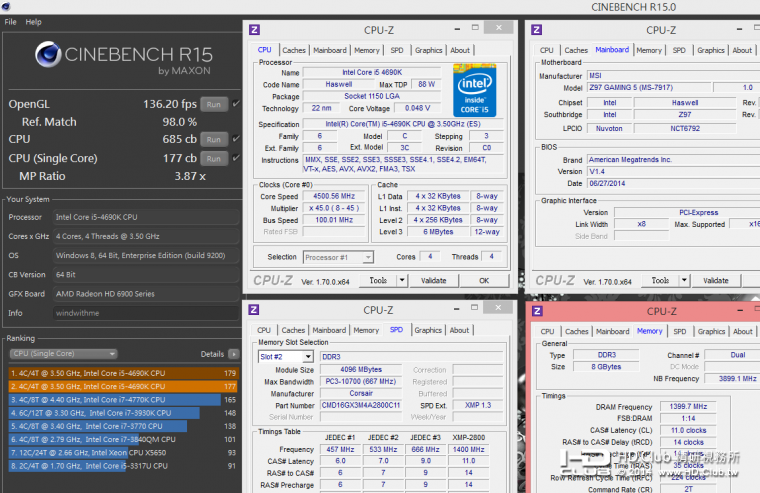Open the CPU (Single Core) ranking dropdown
Screen dimensions: 760x493
[62, 354]
